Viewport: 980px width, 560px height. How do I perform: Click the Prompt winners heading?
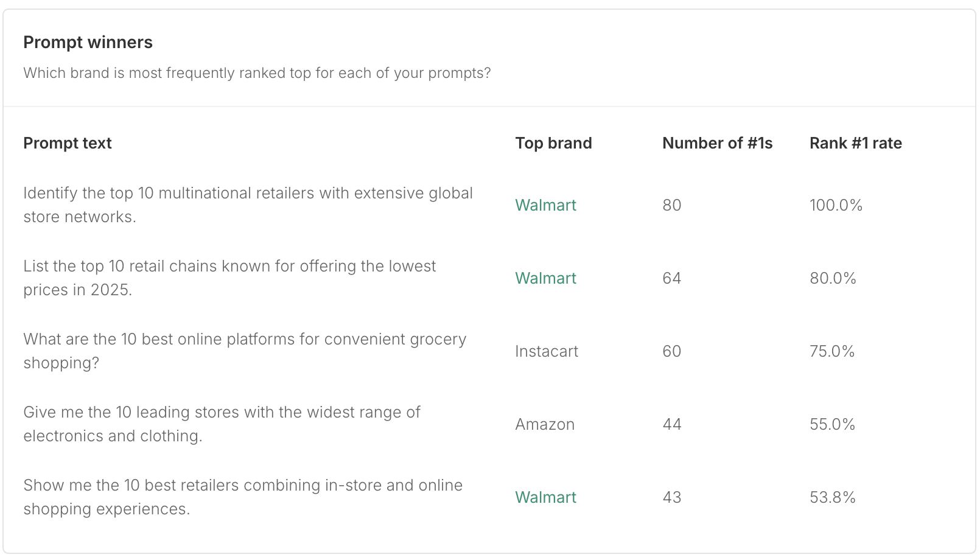pyautogui.click(x=88, y=43)
